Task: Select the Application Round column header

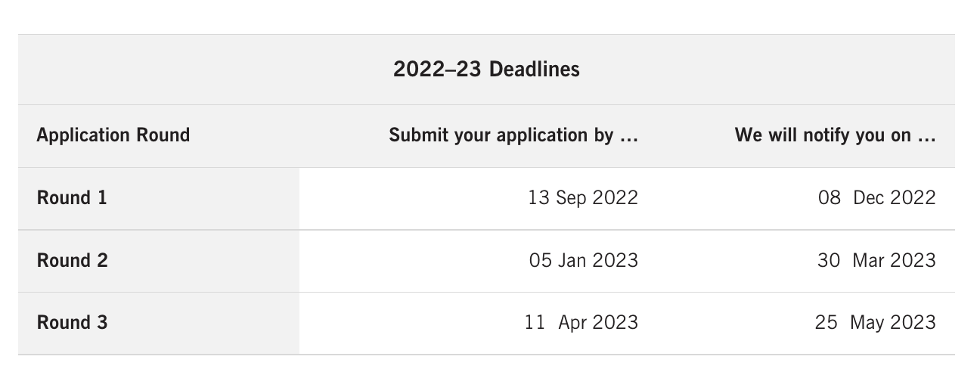Action: pyautogui.click(x=113, y=135)
